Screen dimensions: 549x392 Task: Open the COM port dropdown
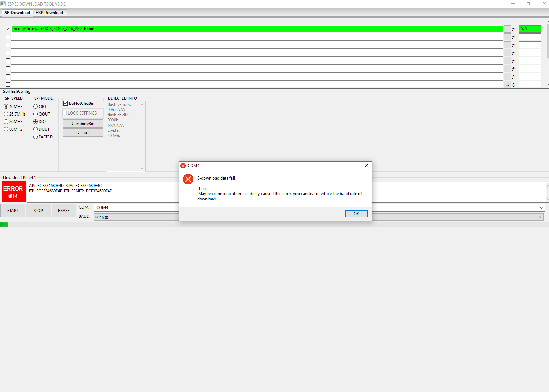541,208
